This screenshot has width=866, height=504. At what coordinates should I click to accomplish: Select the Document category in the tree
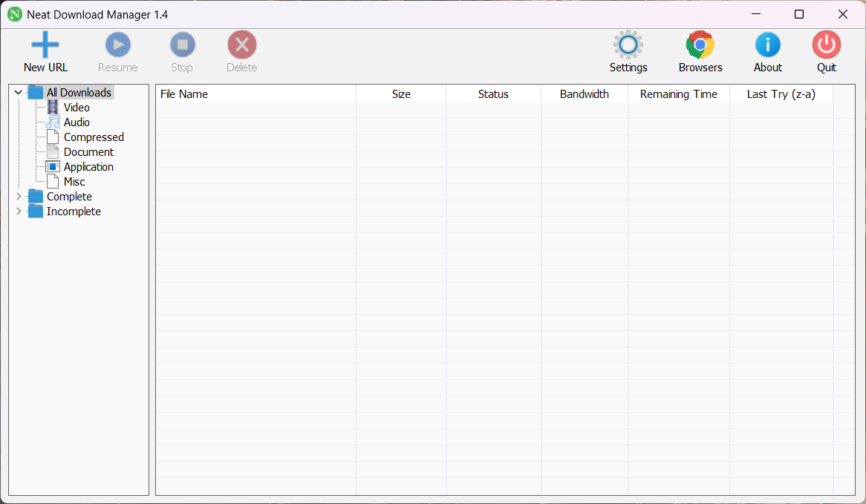[x=88, y=152]
